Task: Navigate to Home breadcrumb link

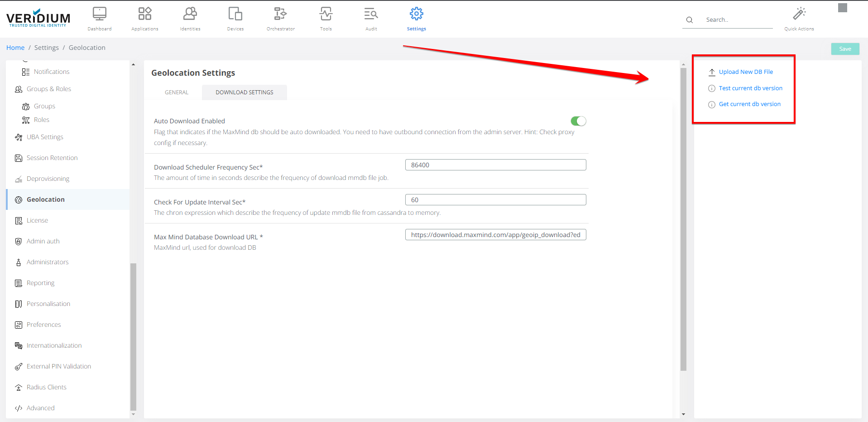Action: point(15,48)
